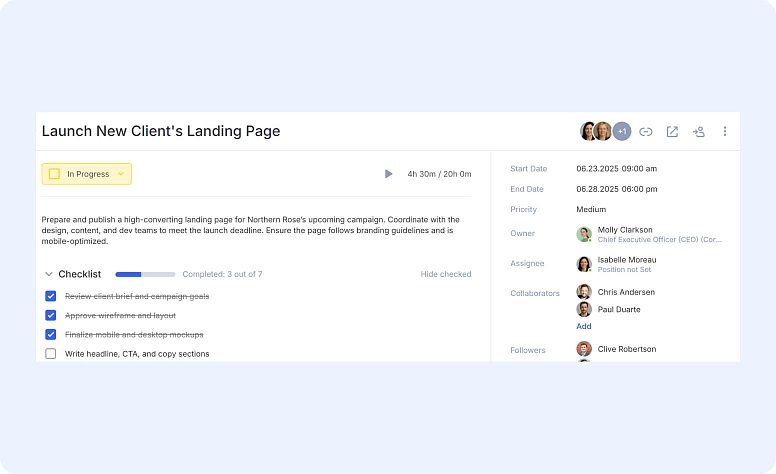Uncheck Review client brief and campaign goals

click(x=51, y=296)
